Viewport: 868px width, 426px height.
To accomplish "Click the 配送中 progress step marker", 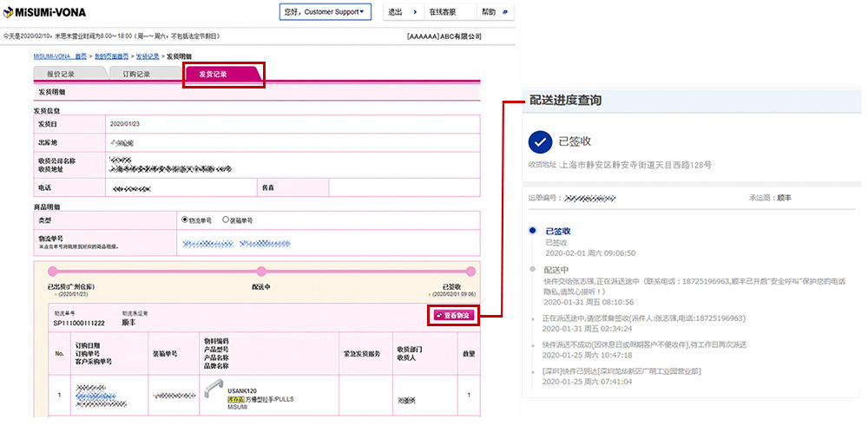I will click(x=261, y=271).
